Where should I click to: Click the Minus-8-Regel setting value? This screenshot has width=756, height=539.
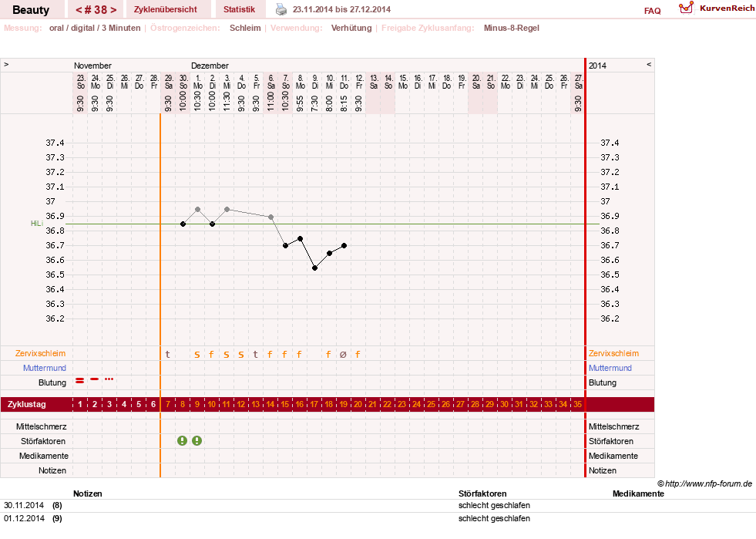(x=512, y=28)
